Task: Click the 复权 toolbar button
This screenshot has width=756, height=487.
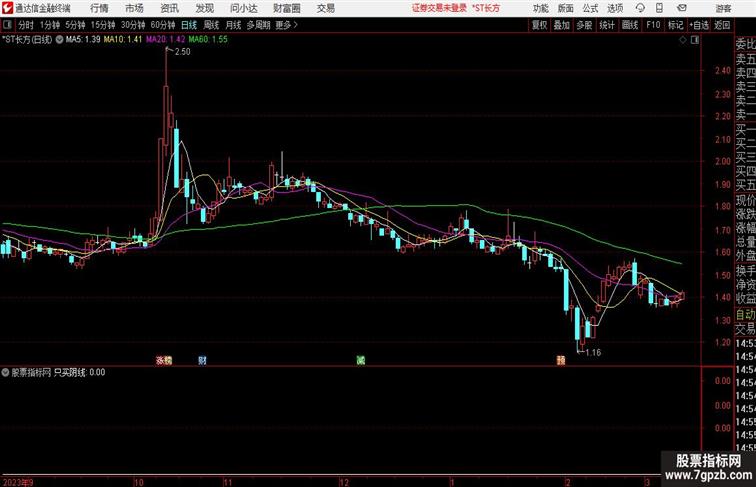Action: point(539,25)
